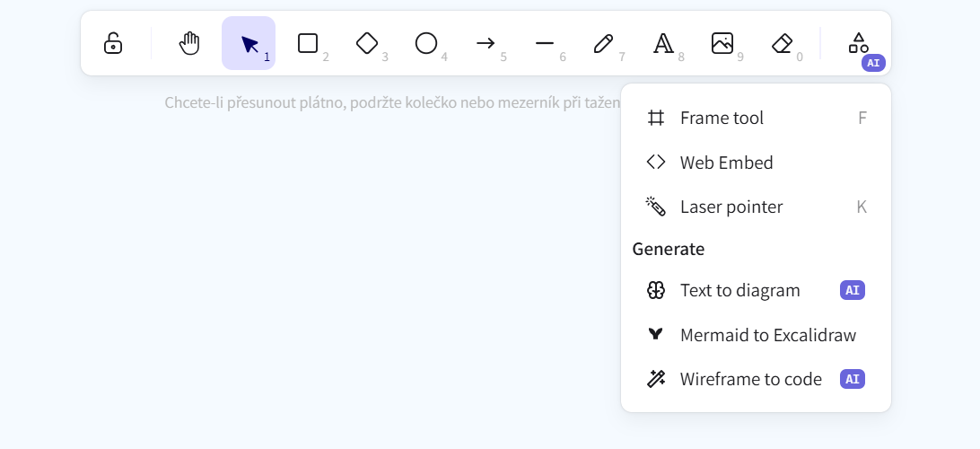Collapse the More tools shapes dropdown
Viewport: 980px width, 449px height.
(x=859, y=43)
